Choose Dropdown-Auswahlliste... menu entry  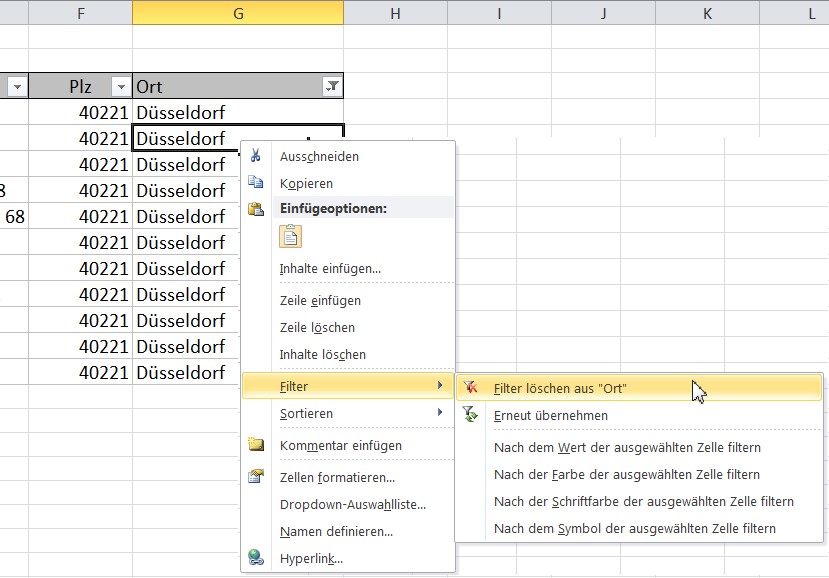tap(348, 504)
